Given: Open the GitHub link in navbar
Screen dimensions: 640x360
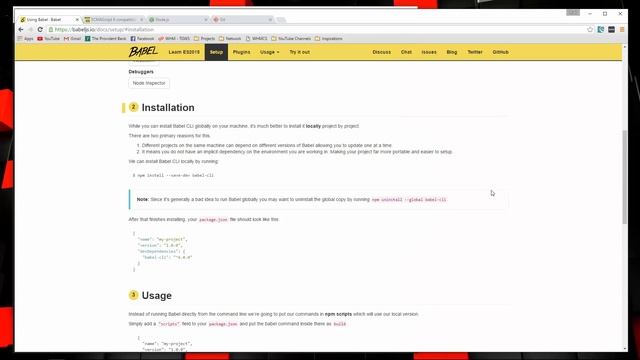Looking at the screenshot, I should pyautogui.click(x=500, y=52).
